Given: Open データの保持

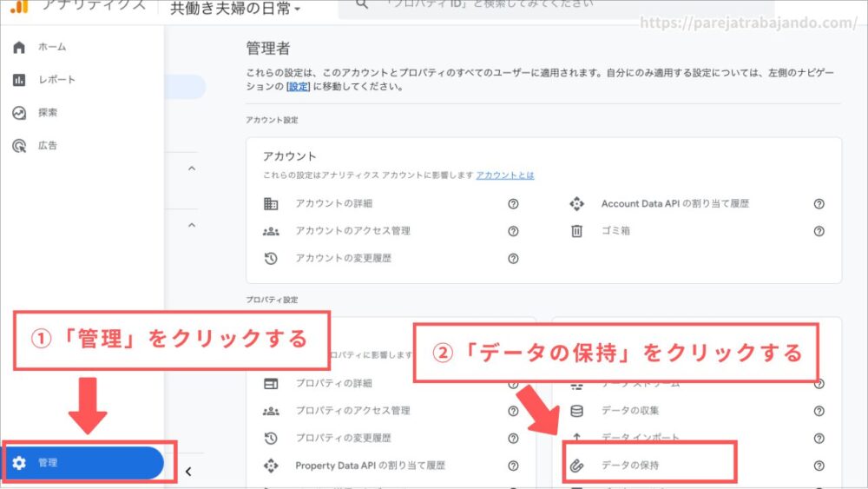Looking at the screenshot, I should pyautogui.click(x=630, y=466).
